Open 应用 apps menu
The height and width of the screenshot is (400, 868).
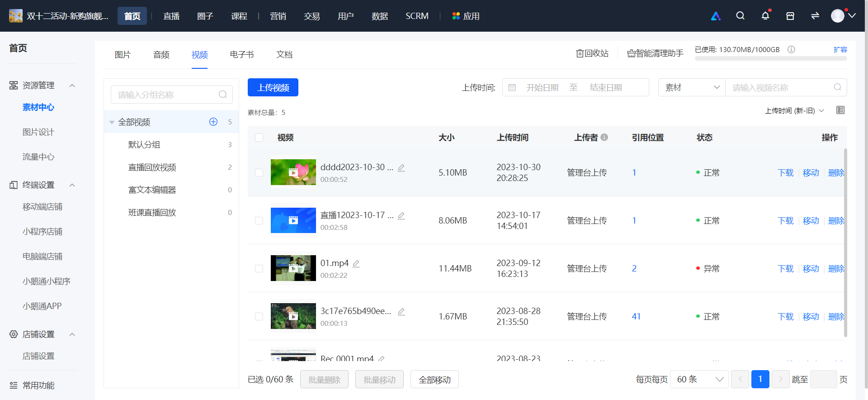coord(466,16)
